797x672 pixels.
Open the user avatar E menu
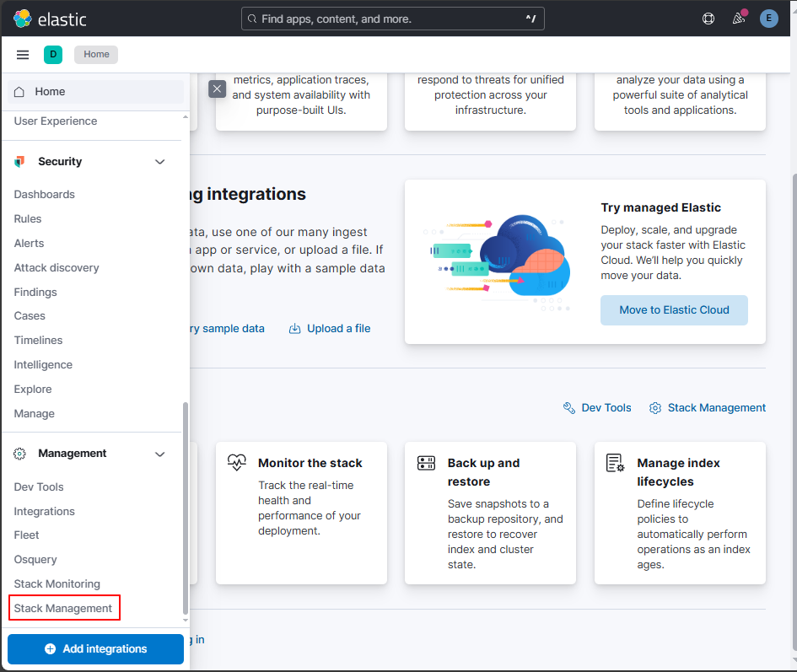[x=768, y=19]
